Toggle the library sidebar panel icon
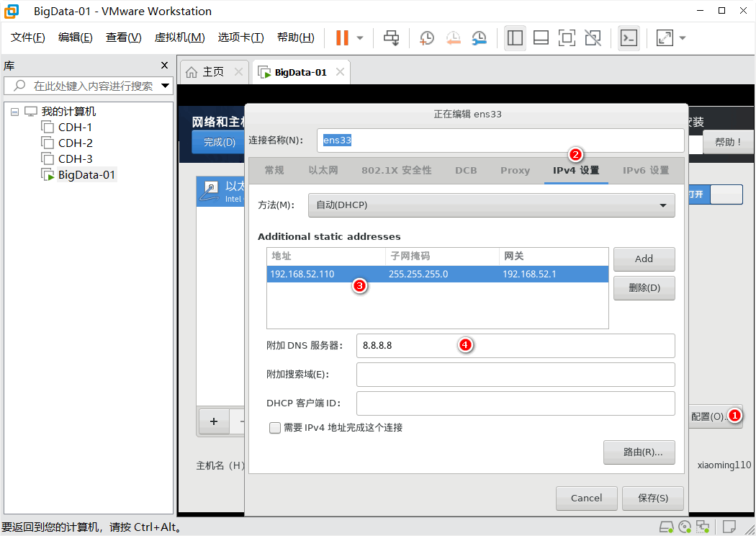This screenshot has width=756, height=536. 515,37
